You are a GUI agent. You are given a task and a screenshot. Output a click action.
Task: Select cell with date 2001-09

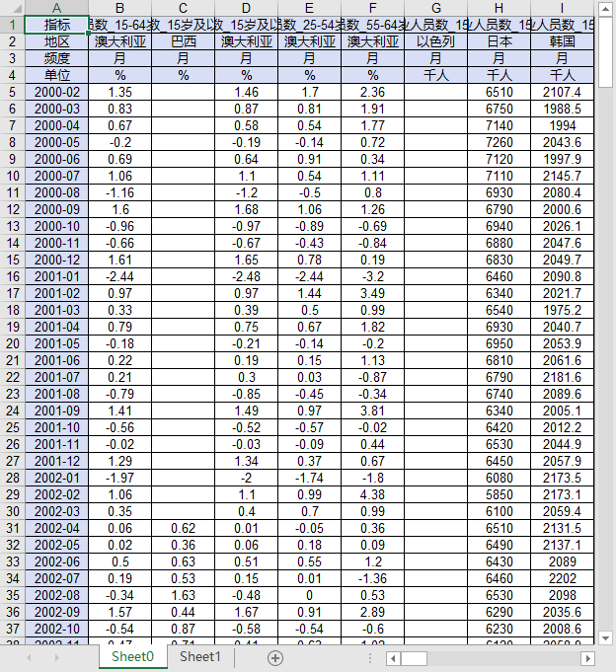tap(56, 411)
